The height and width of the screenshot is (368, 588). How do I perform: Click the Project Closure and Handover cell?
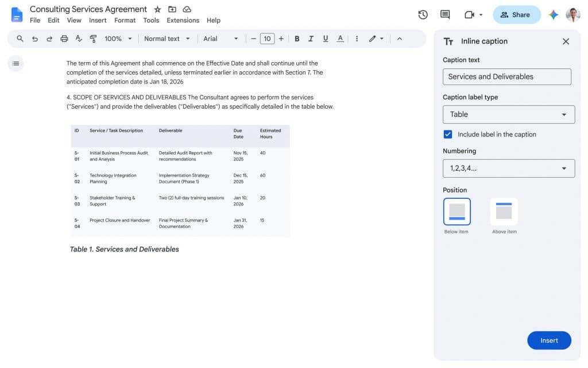coord(119,220)
